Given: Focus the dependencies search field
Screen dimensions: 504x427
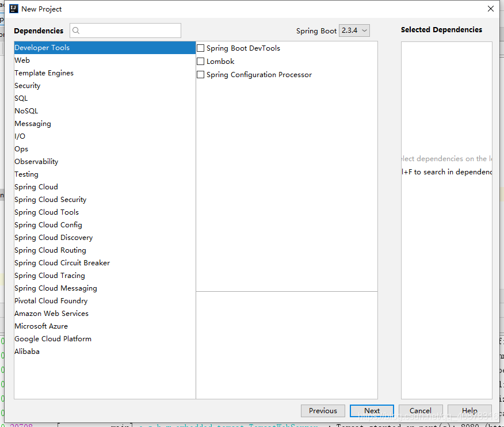Looking at the screenshot, I should point(125,30).
